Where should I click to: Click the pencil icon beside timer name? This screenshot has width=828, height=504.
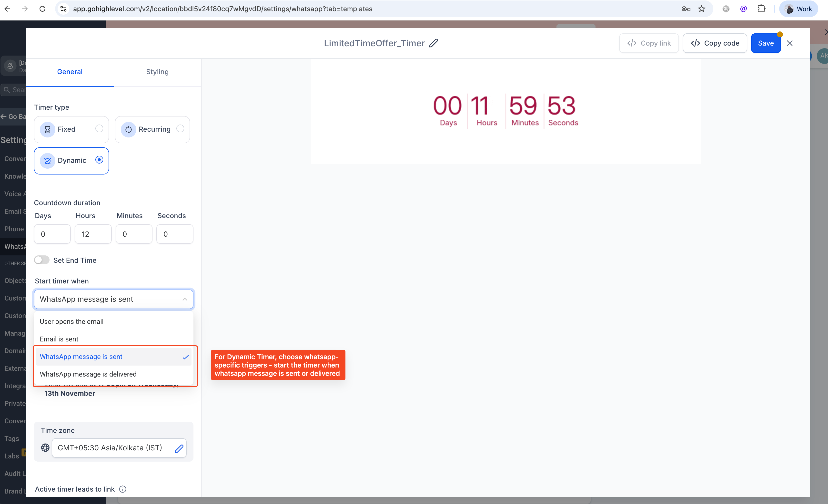pos(434,43)
